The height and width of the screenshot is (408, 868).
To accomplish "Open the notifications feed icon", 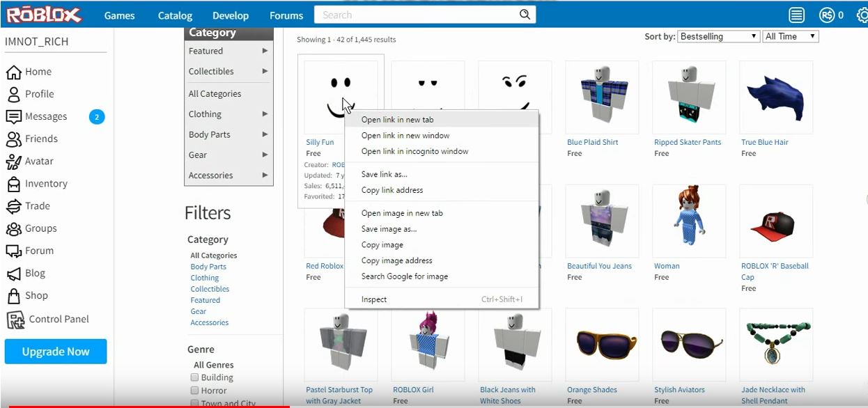I will [x=796, y=15].
